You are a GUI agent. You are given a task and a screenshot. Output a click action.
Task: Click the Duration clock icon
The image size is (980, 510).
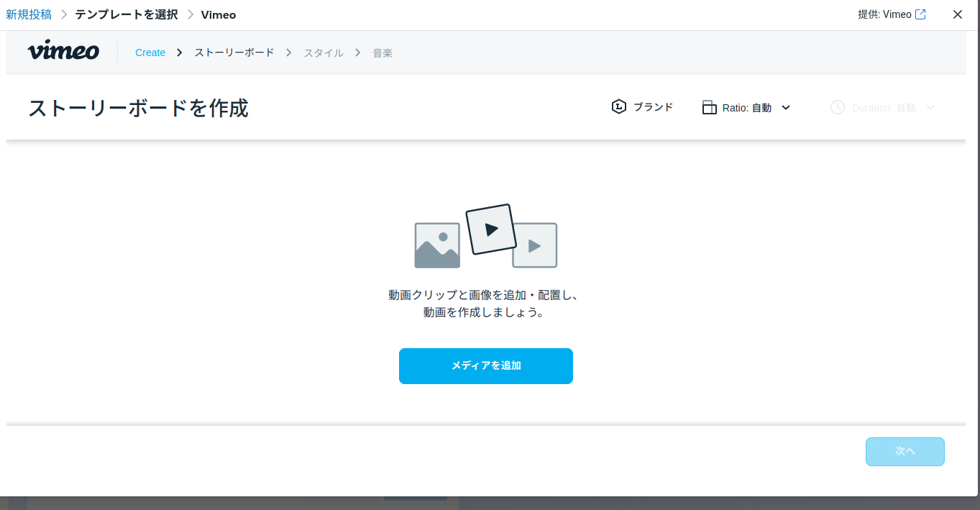pos(837,107)
